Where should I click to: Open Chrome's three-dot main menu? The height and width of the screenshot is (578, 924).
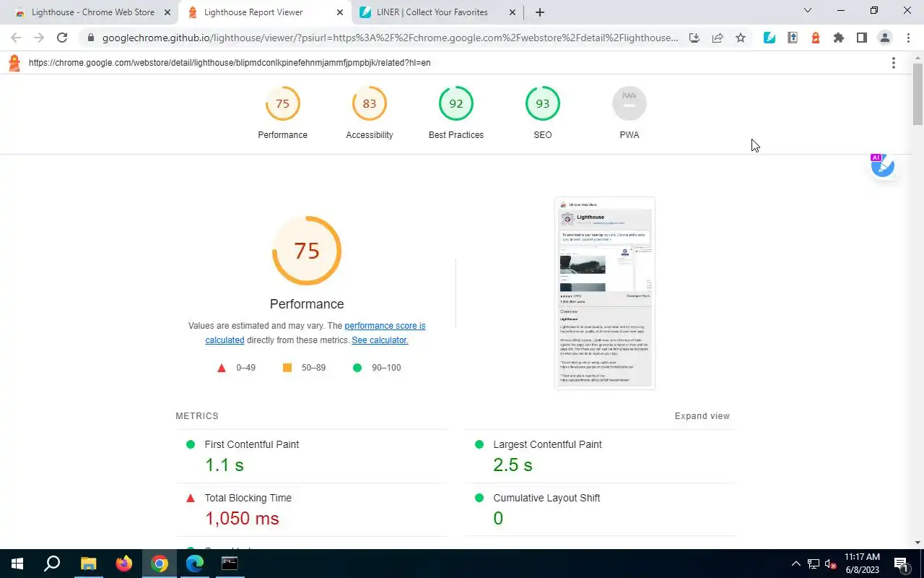908,38
